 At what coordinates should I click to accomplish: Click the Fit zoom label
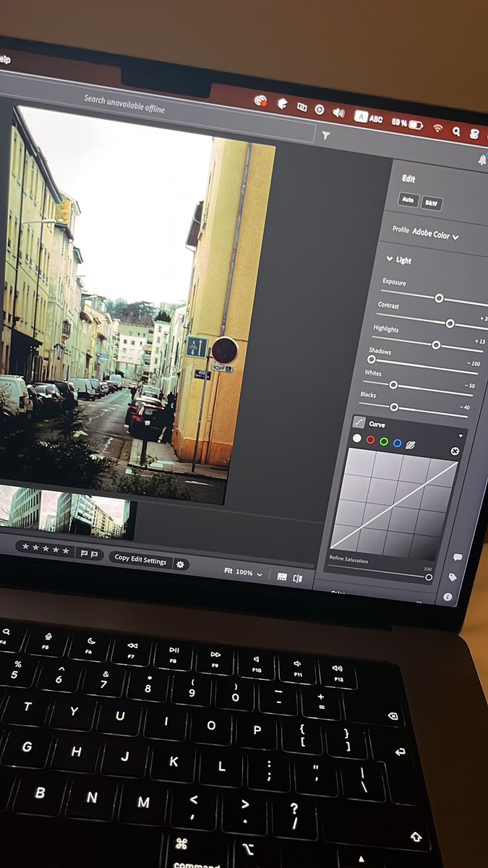[x=228, y=571]
